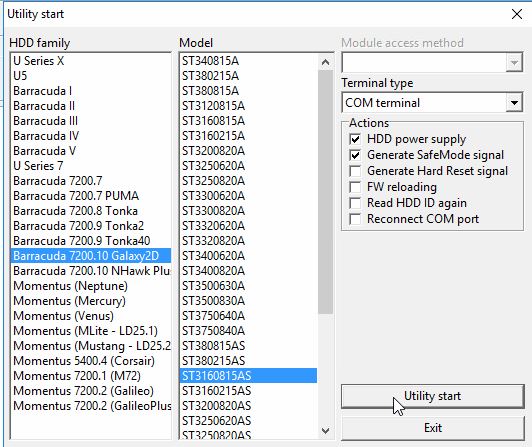
Task: Select model ST380215A
Action: tap(249, 76)
